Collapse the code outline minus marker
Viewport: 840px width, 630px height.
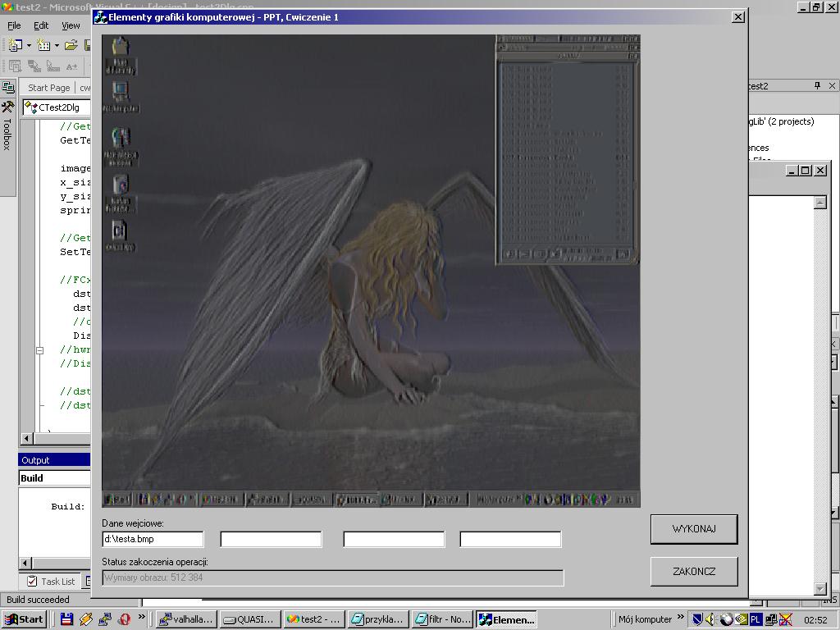[39, 350]
